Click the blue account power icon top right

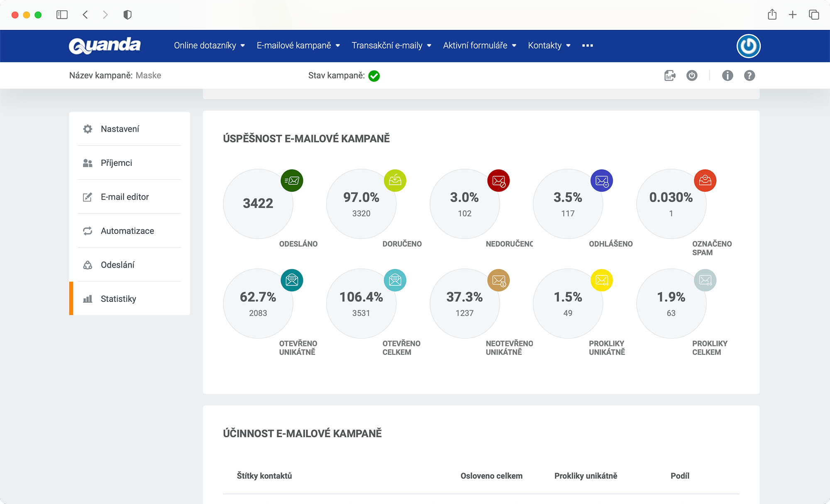pyautogui.click(x=748, y=46)
